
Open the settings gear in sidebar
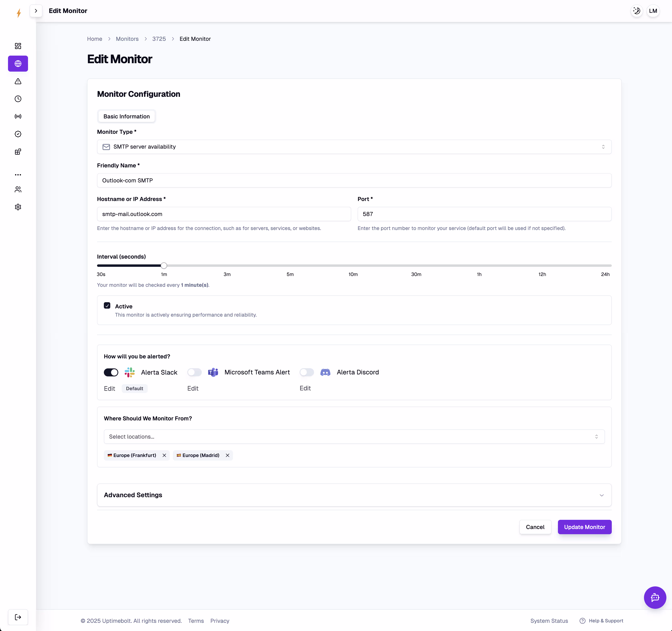18,207
